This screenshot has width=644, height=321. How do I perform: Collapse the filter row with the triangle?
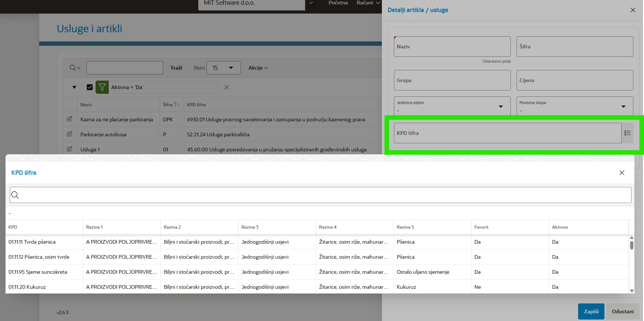[74, 87]
